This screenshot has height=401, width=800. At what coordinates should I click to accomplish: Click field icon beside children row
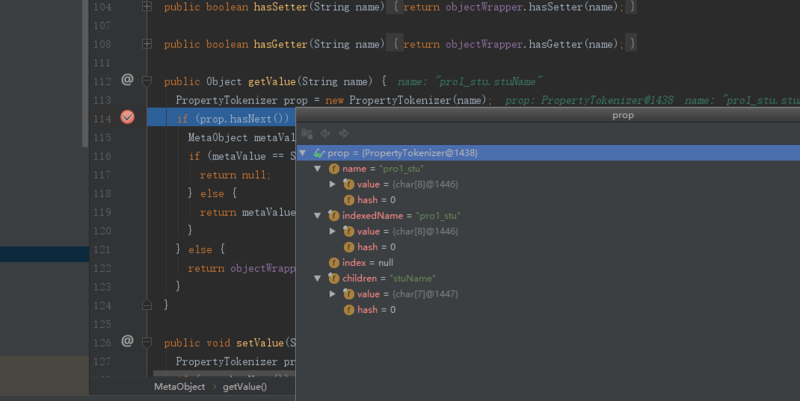coord(334,279)
